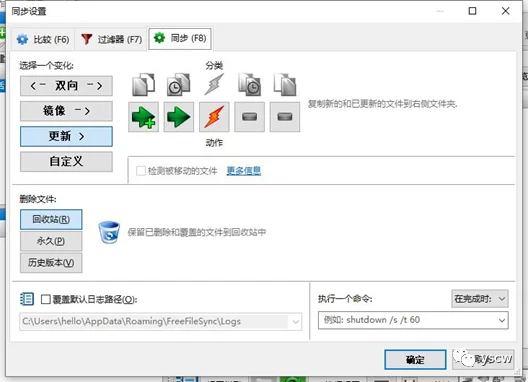Select the 自定义 sync variant
Screen dimensions: 528x382
[66, 161]
